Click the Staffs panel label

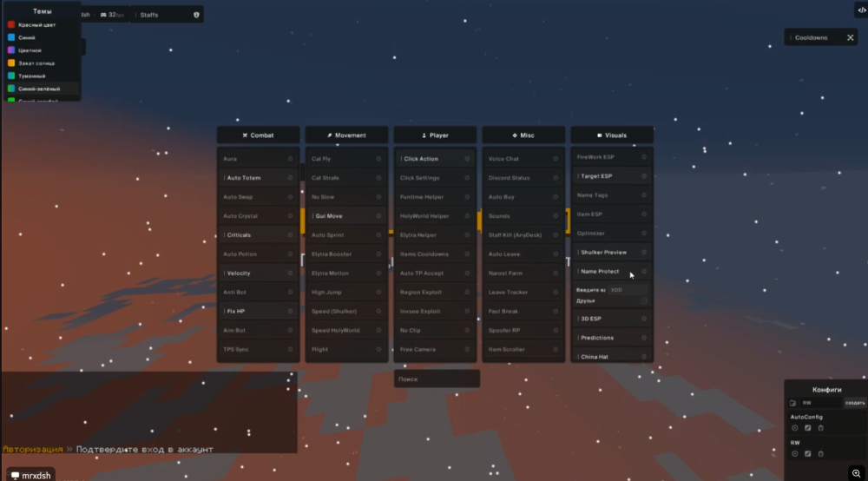(x=149, y=15)
